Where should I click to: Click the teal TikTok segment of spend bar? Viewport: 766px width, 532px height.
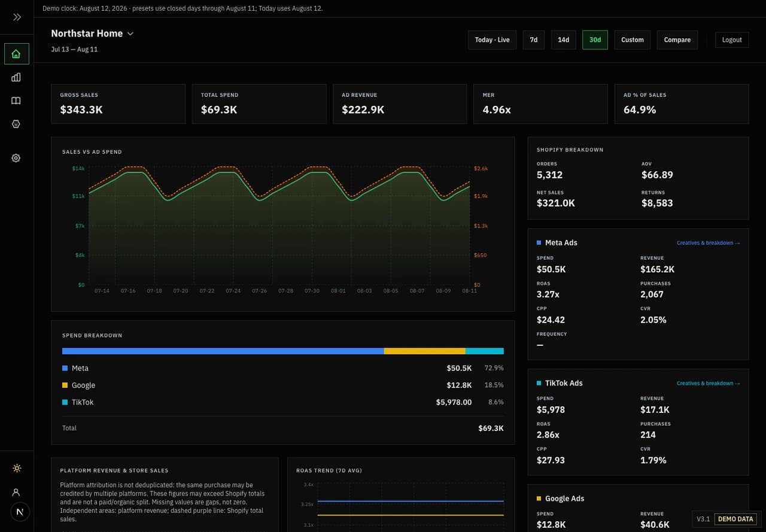[x=485, y=351]
